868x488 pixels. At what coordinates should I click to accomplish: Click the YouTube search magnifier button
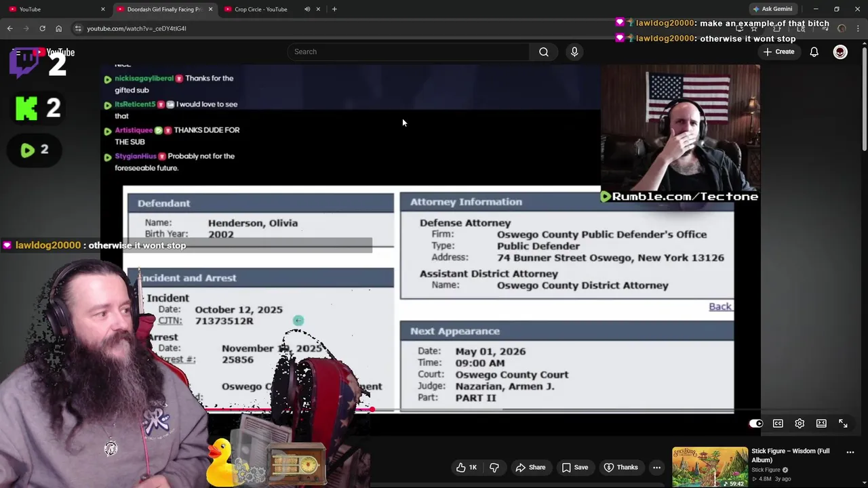tap(544, 52)
